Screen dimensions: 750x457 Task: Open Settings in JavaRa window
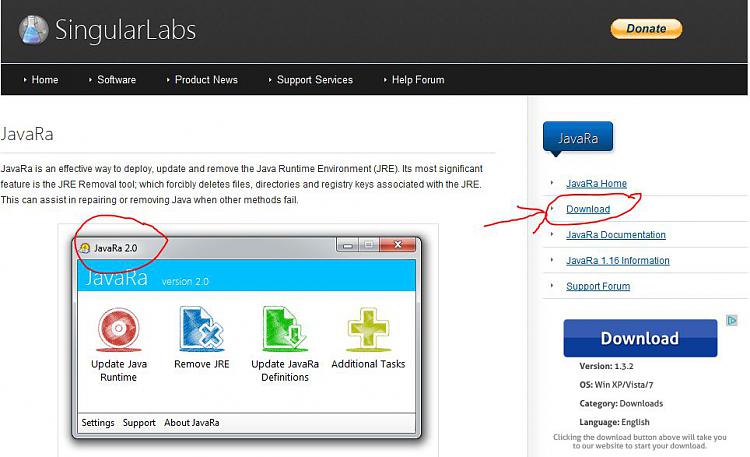[98, 423]
